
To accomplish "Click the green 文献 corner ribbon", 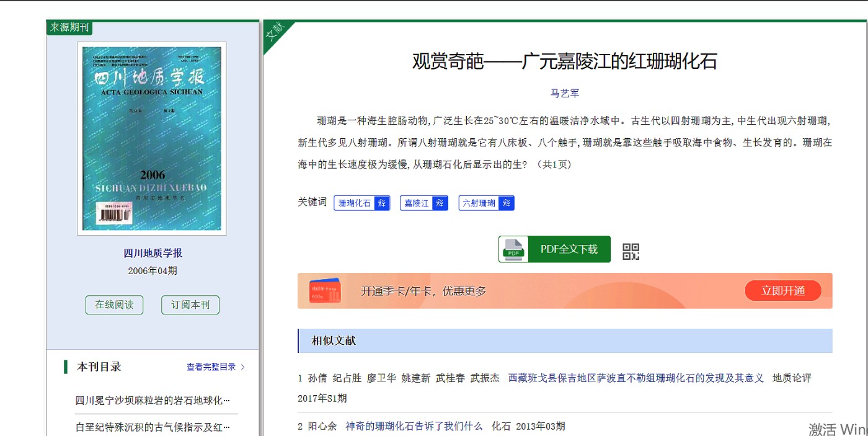I will (275, 33).
